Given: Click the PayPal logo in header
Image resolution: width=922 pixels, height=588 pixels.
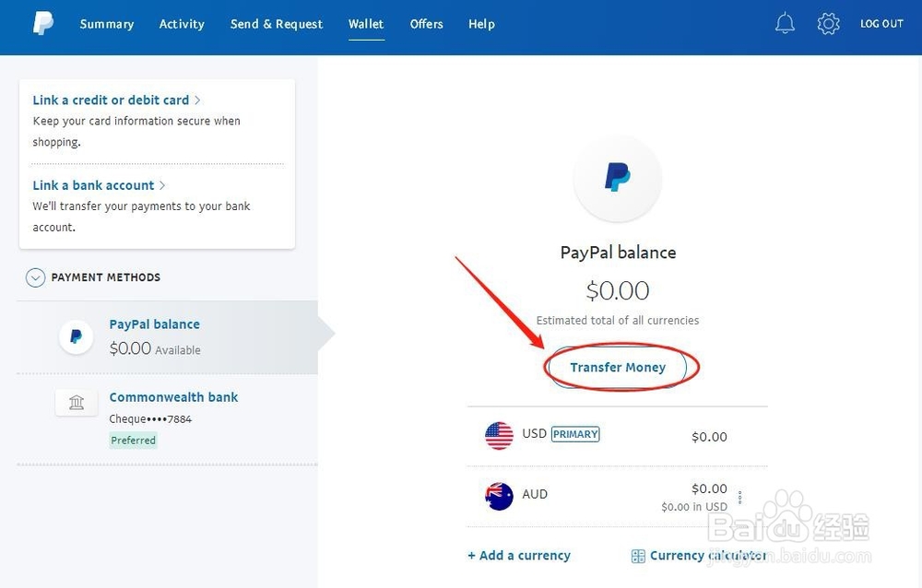Looking at the screenshot, I should [x=43, y=24].
